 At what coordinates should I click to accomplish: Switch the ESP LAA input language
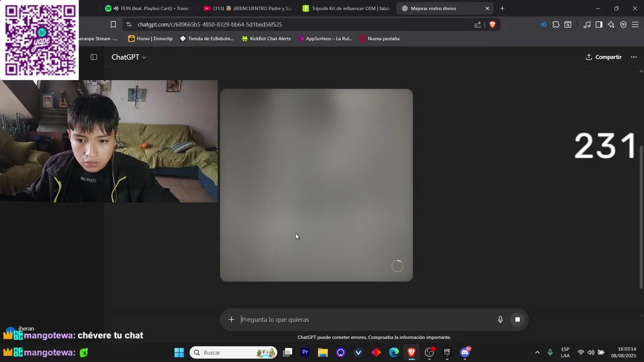[x=565, y=352]
